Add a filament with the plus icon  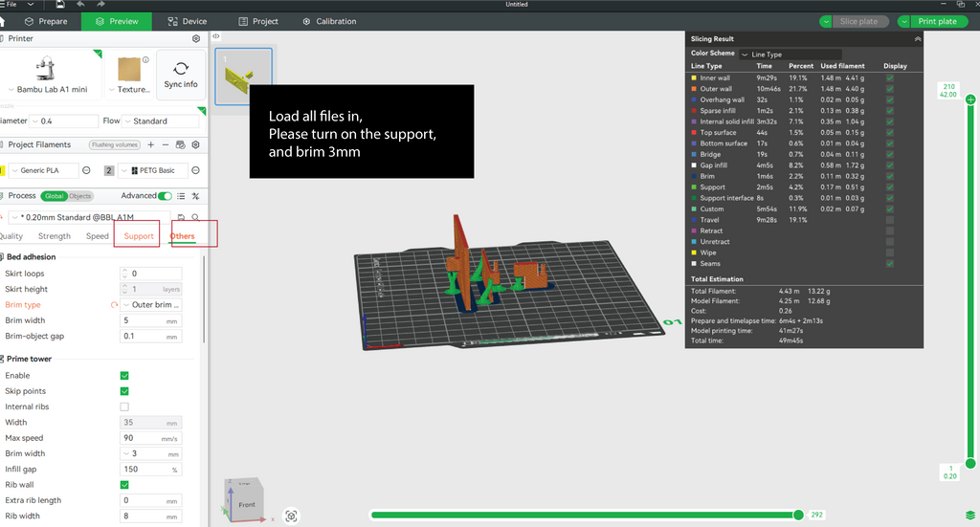[x=150, y=144]
